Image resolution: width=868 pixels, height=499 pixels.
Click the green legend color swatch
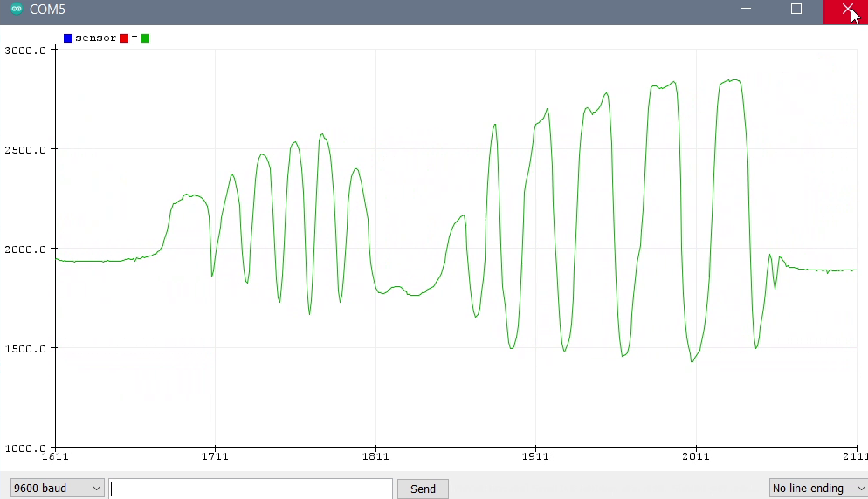click(x=145, y=38)
